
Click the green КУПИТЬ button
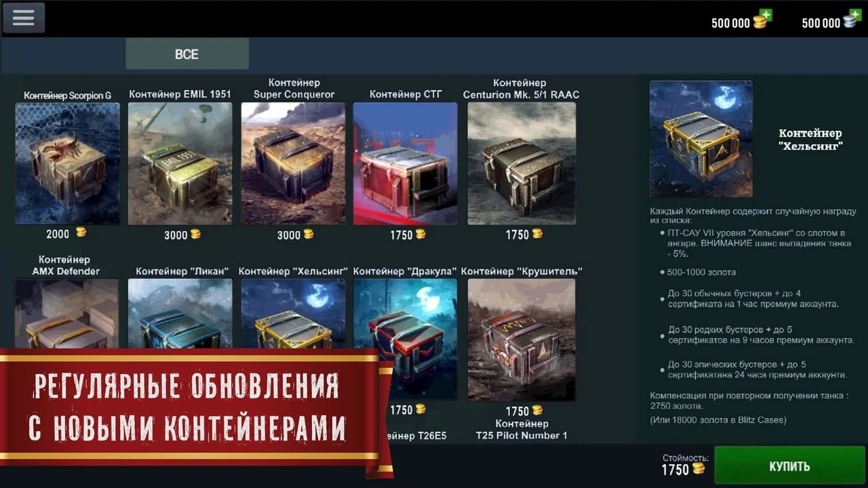[790, 466]
